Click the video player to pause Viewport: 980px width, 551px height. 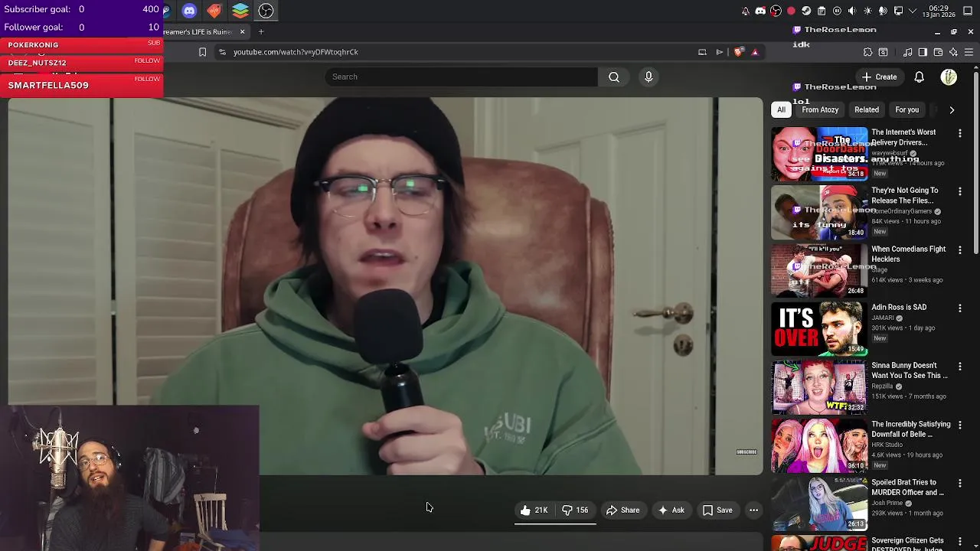(x=386, y=286)
